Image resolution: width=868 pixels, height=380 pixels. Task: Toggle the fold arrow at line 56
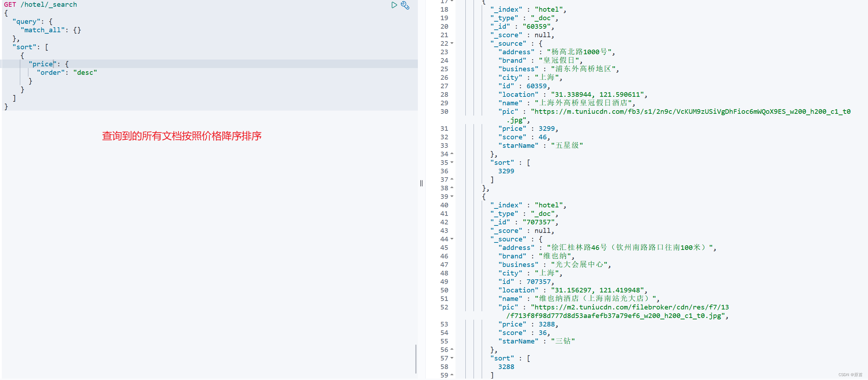452,350
